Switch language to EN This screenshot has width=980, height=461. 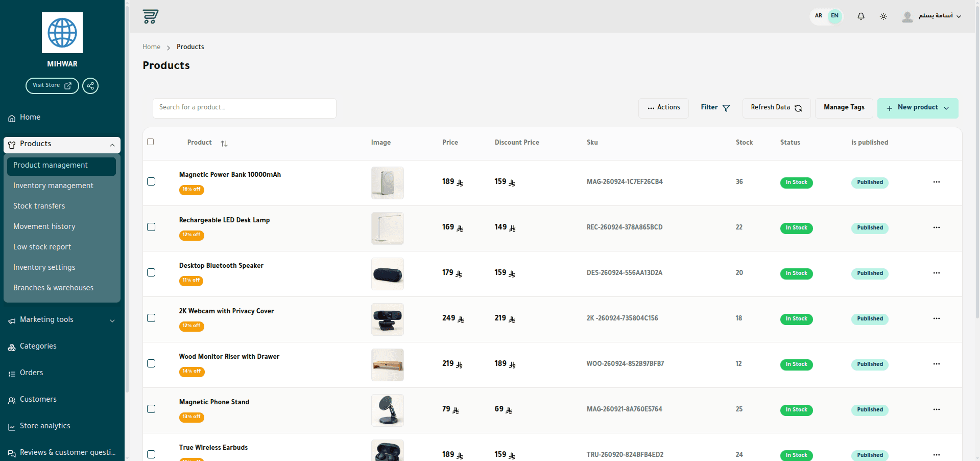coord(835,16)
